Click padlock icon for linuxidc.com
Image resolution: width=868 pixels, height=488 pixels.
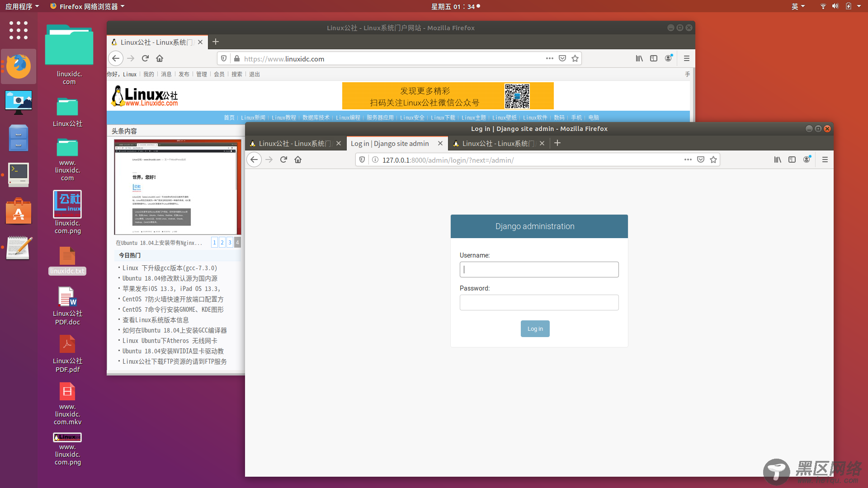(236, 58)
